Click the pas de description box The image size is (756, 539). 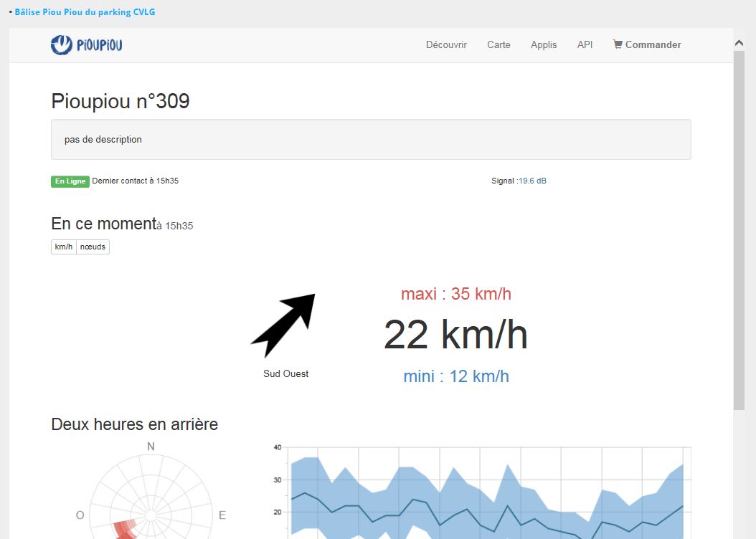pos(371,139)
